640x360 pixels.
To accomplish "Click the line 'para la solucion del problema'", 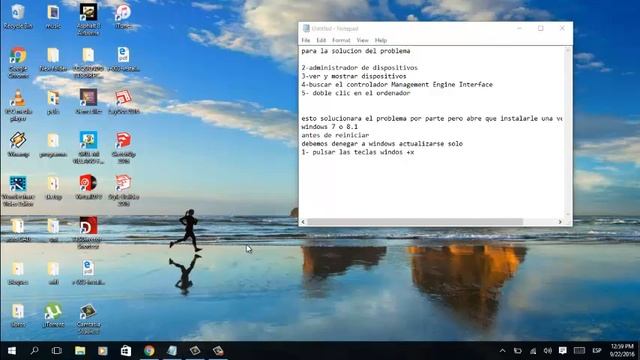I will pos(356,51).
